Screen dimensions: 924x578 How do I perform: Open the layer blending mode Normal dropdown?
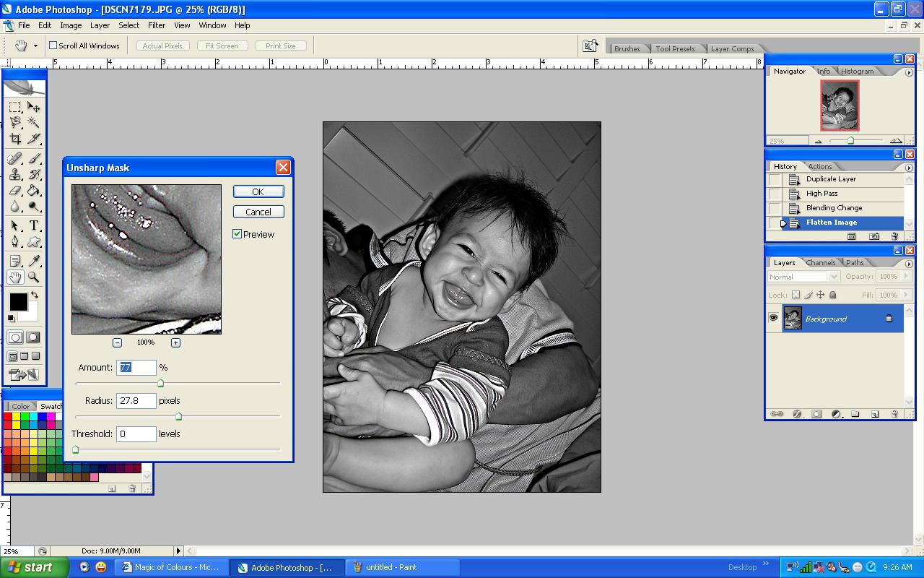[x=803, y=277]
